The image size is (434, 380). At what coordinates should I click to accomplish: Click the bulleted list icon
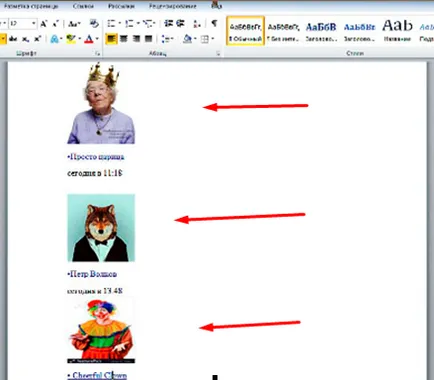pyautogui.click(x=111, y=24)
